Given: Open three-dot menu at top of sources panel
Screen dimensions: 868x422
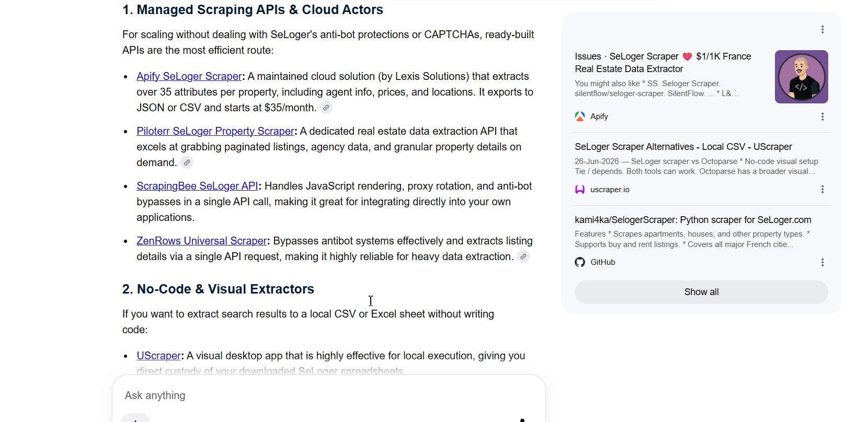Looking at the screenshot, I should click(x=823, y=29).
